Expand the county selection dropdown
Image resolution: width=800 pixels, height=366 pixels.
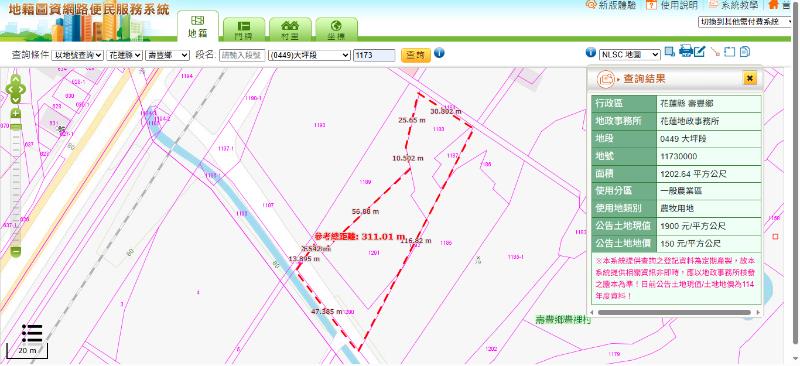(x=124, y=55)
